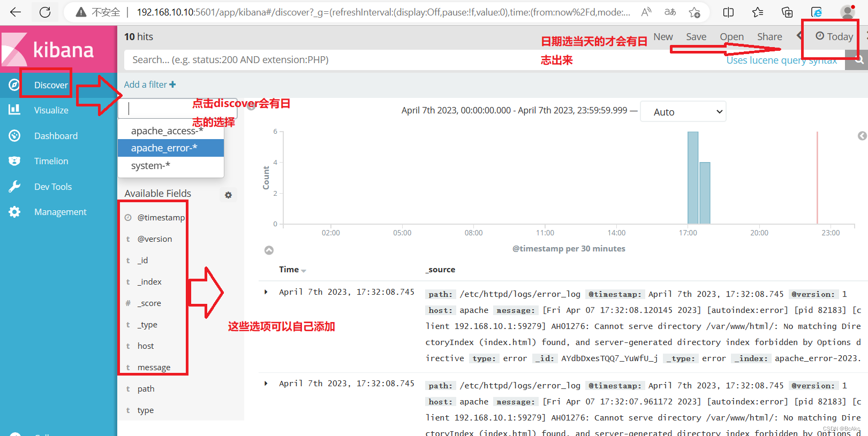Viewport: 868px width, 436px height.
Task: Reload the page with refresh icon
Action: [45, 12]
